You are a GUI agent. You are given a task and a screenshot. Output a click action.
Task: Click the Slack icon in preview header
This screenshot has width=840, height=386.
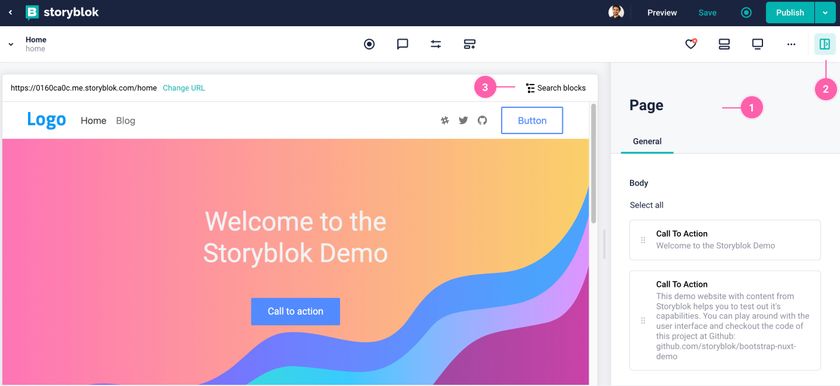tap(445, 120)
